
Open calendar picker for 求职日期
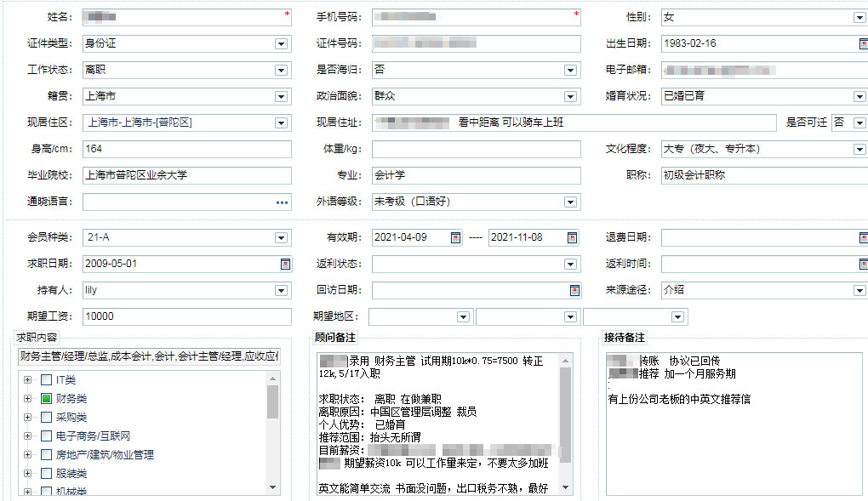tap(286, 264)
